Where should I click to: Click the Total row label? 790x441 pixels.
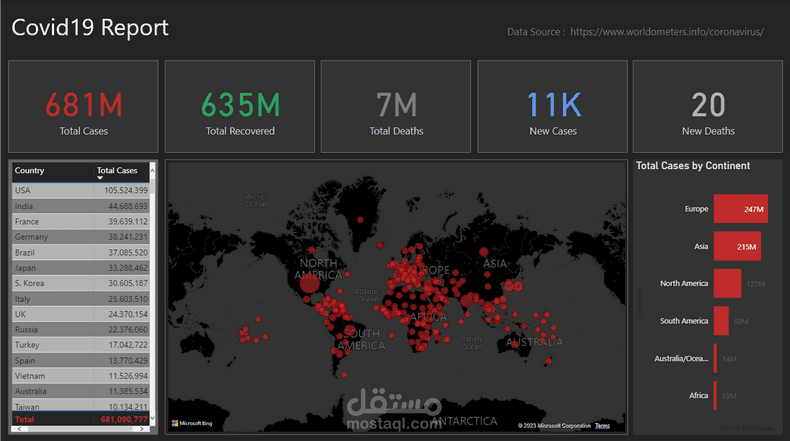tap(24, 419)
